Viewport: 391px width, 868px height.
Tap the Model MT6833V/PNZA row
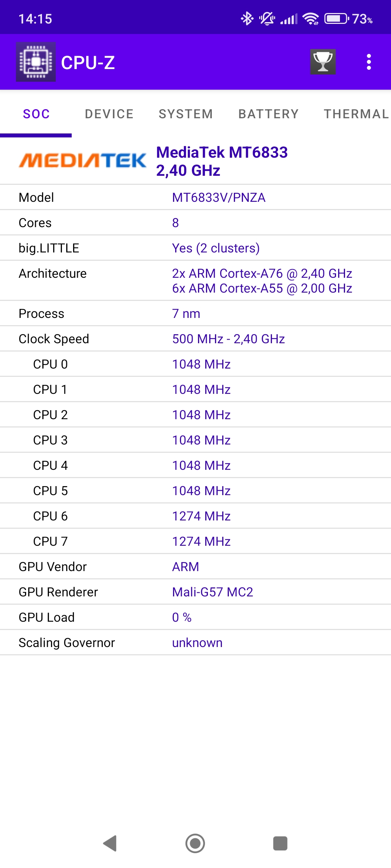pyautogui.click(x=195, y=197)
